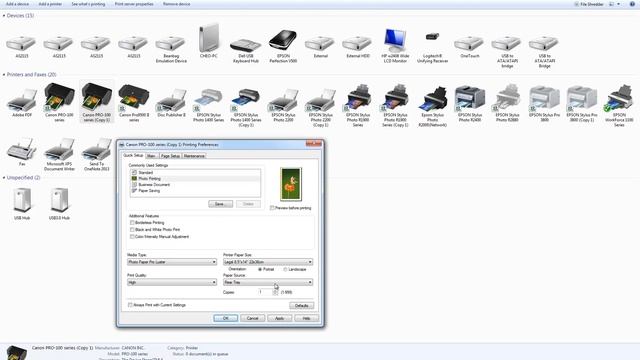Click Add a printer in toolbar
This screenshot has height=360, width=640.
50,4
